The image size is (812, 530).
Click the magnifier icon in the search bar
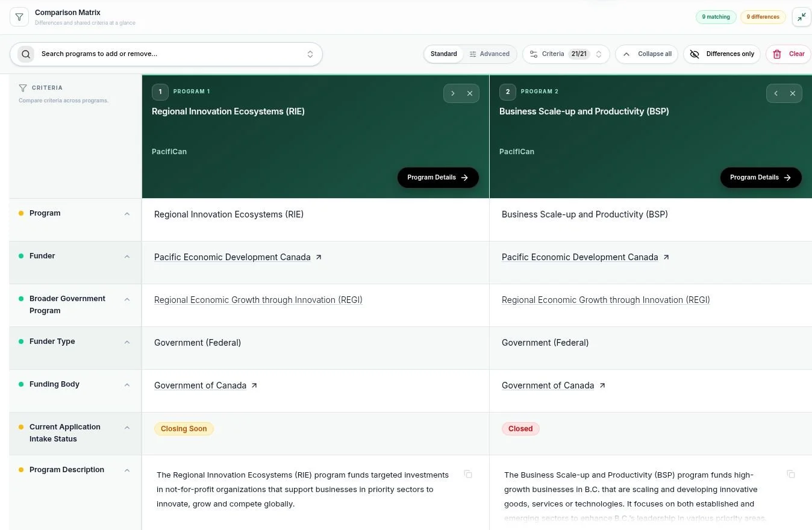[26, 54]
